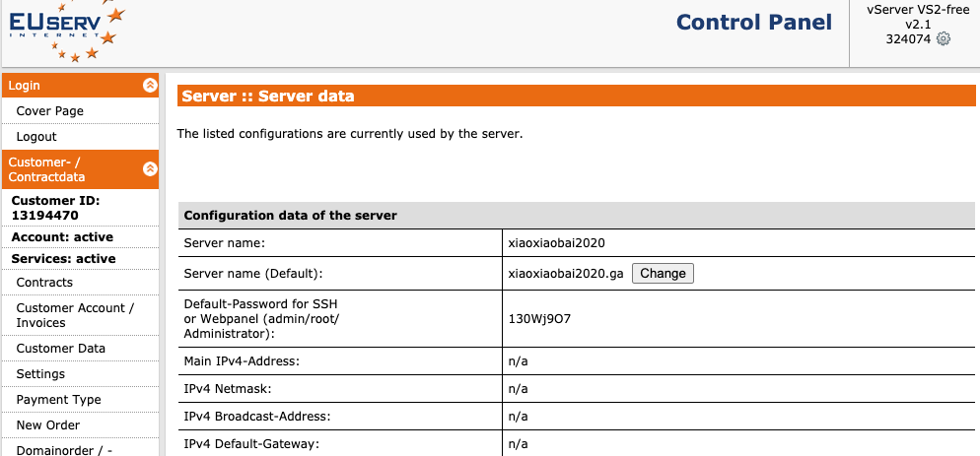
Task: Open Customer Account / Invoices
Action: [75, 315]
